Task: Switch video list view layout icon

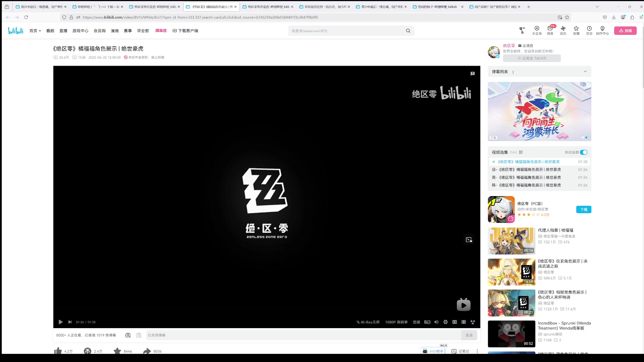Action: click(521, 152)
